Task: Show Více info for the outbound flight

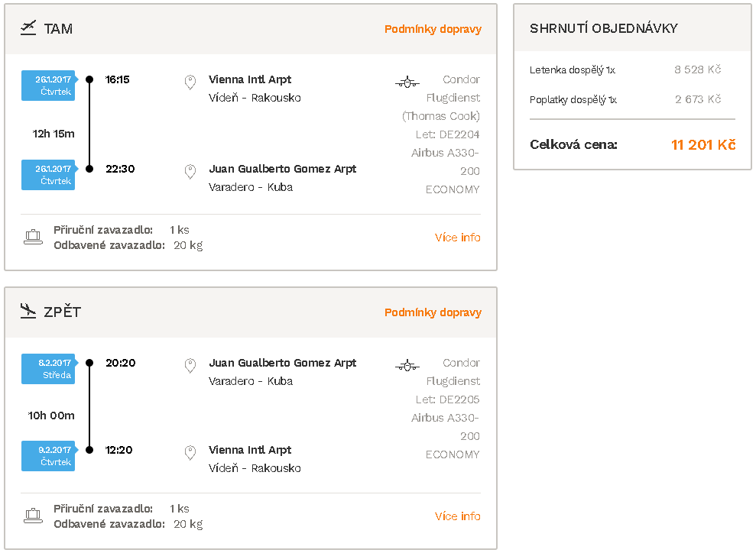Action: click(457, 237)
